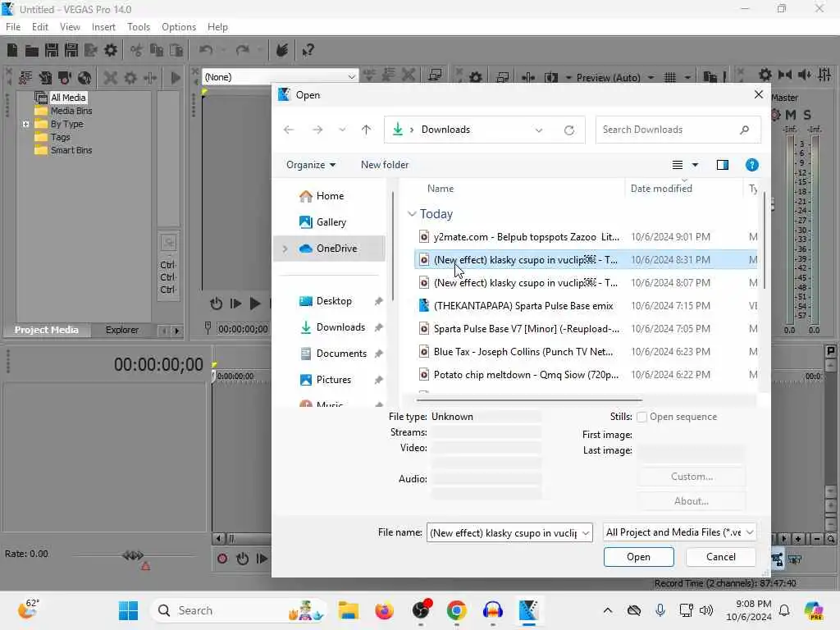The image size is (840, 630).
Task: Open the Options menu
Action: [179, 27]
